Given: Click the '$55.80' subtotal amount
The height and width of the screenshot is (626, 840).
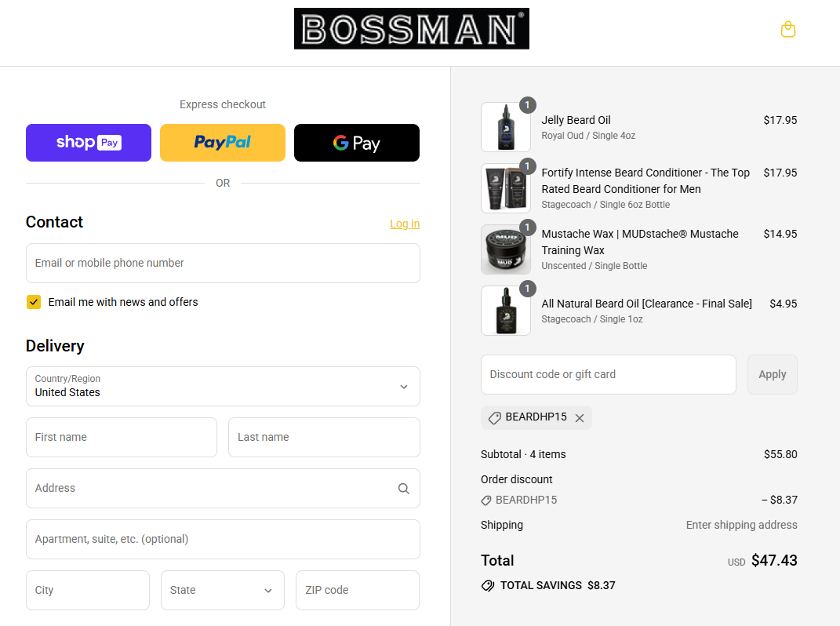Looking at the screenshot, I should pyautogui.click(x=780, y=454).
